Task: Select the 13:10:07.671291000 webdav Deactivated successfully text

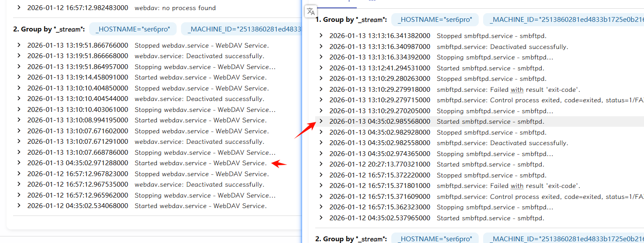Action: tap(199, 142)
